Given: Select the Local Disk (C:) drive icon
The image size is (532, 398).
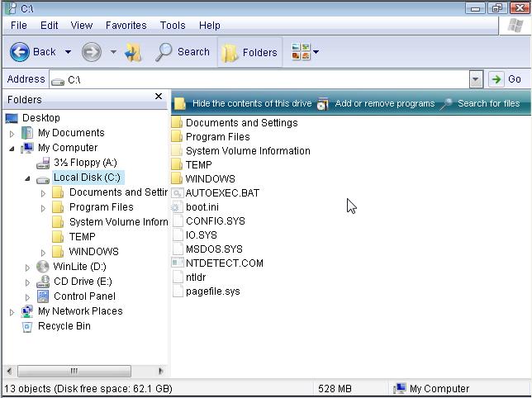Looking at the screenshot, I should [x=43, y=179].
